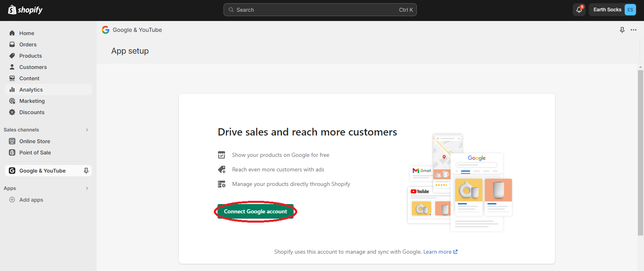Click the Apps heading
Viewport: 644px width, 271px height.
coord(10,188)
